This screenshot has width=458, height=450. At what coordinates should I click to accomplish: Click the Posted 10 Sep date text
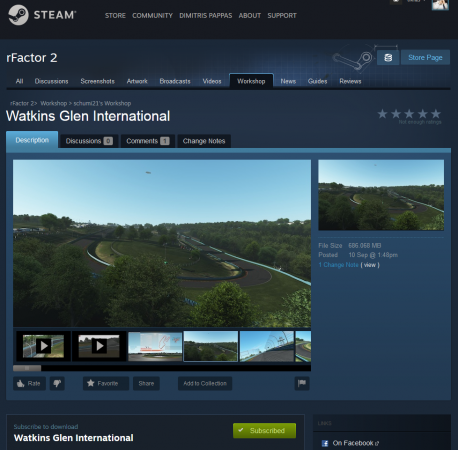tap(358, 255)
